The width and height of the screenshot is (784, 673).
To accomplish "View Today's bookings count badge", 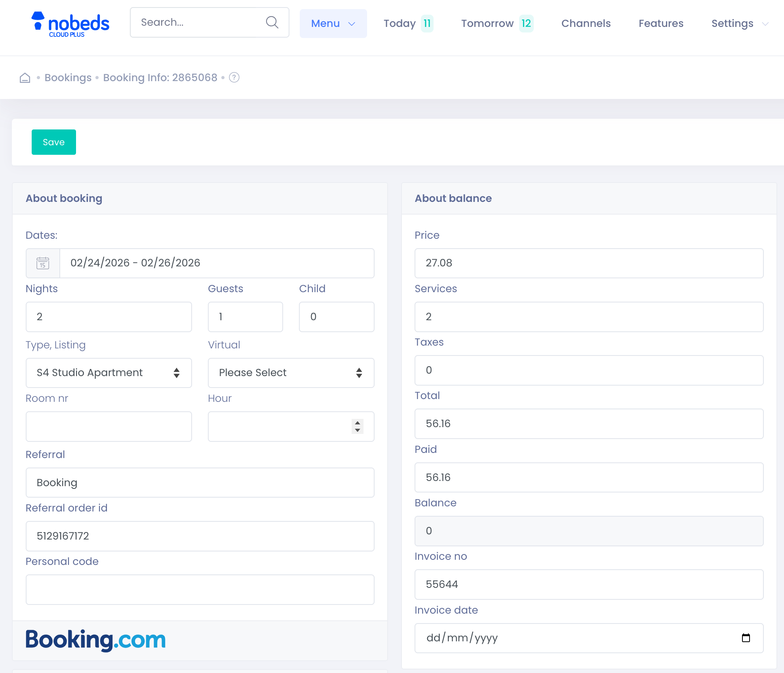I will coord(427,23).
